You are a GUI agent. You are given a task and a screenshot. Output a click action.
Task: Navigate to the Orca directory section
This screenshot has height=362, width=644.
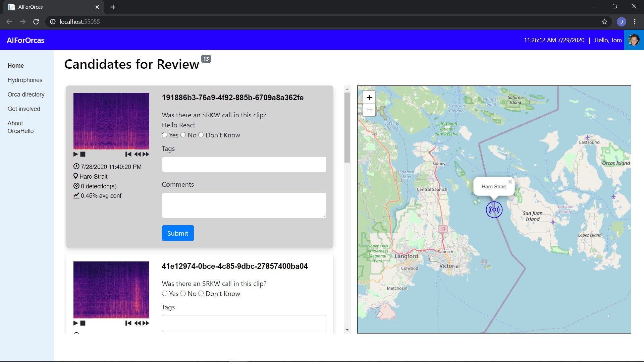(26, 94)
